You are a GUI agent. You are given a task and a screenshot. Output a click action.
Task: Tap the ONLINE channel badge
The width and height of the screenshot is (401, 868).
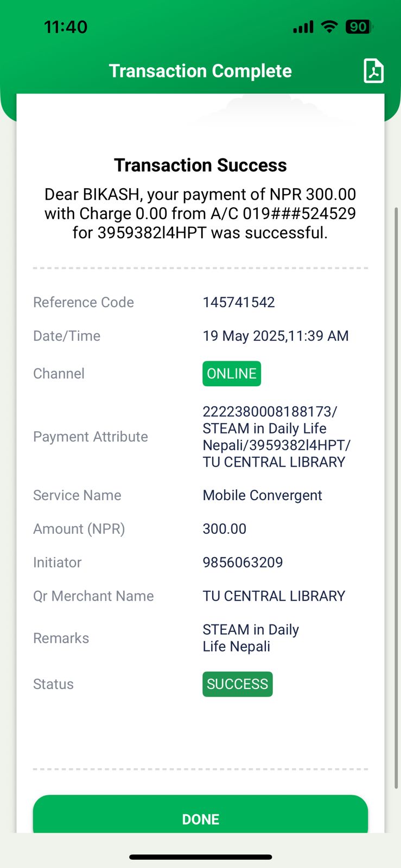[x=232, y=374]
